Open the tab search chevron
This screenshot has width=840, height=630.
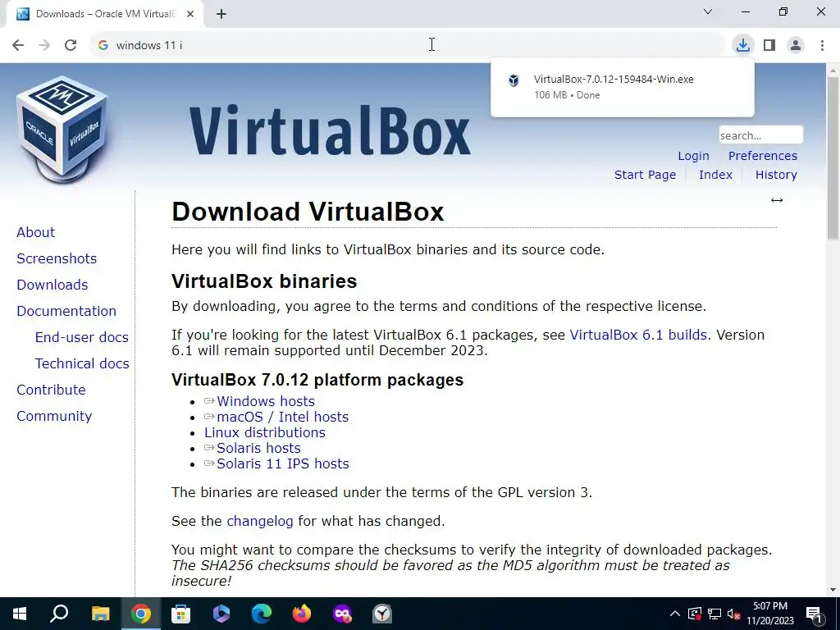click(708, 11)
